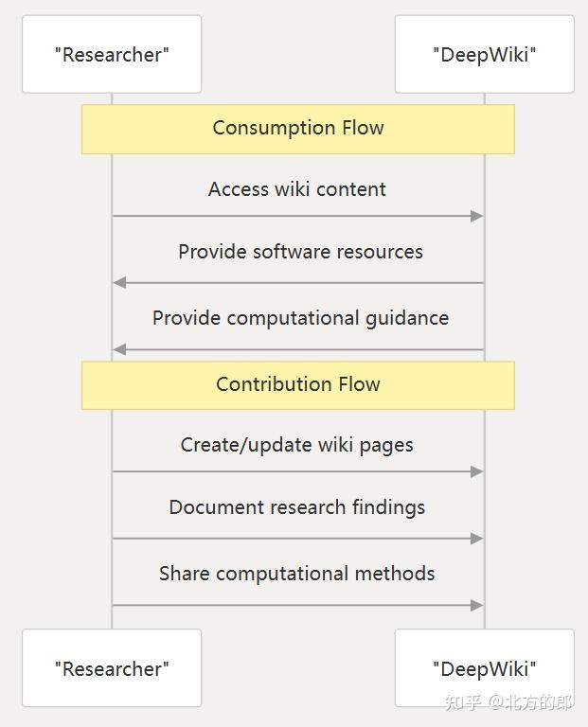
Task: Click the bottom "Researcher" participant box
Action: pos(112,668)
